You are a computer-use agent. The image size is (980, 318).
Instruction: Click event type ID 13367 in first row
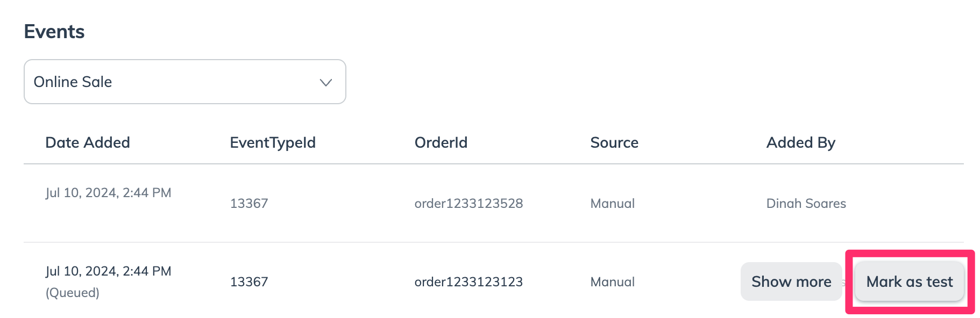249,204
